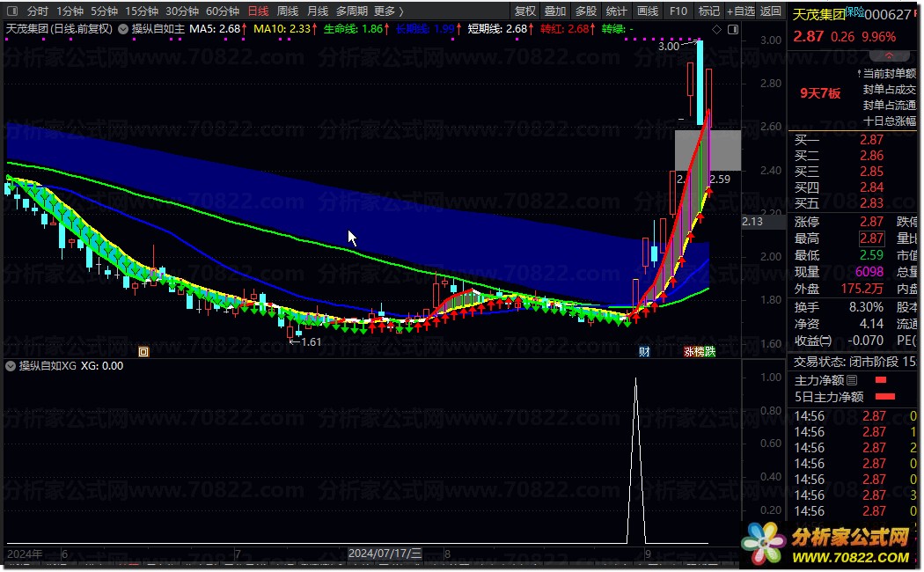
Task: Click the 生命线: 1.86 value
Action: point(353,29)
